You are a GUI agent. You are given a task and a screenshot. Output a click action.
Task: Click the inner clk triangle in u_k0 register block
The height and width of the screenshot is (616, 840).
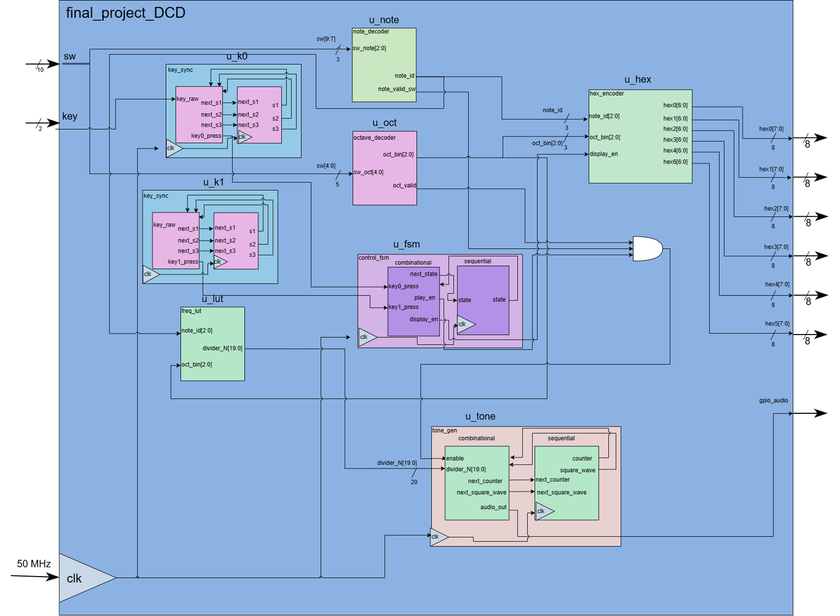[x=245, y=137]
